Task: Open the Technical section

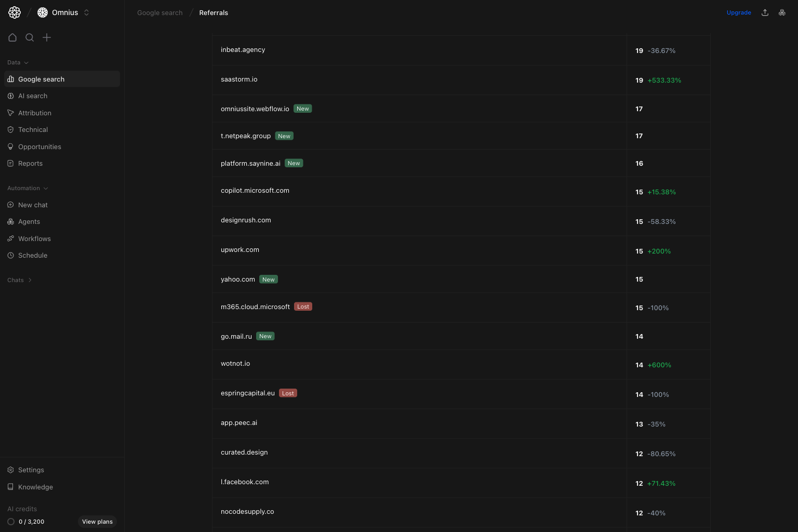Action: (x=33, y=129)
